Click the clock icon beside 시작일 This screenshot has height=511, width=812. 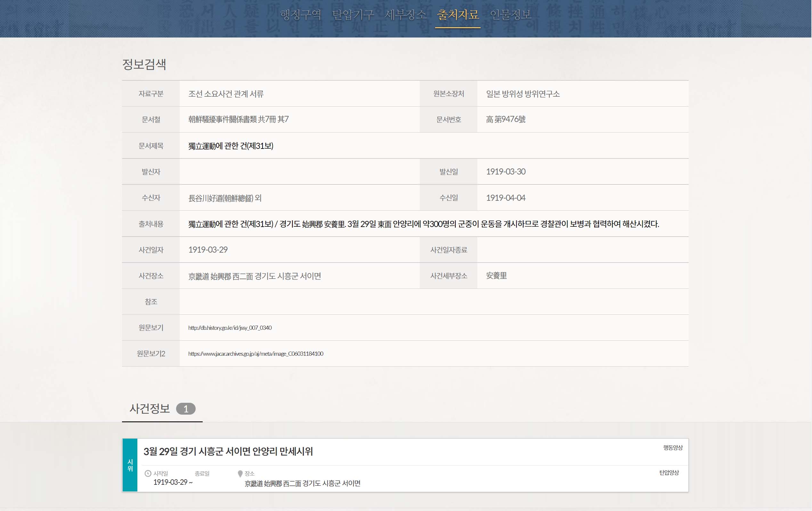148,473
